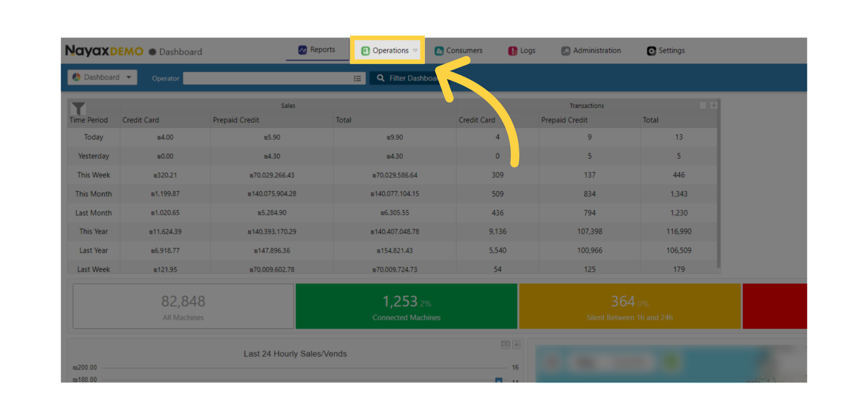Select the Last Month row label
868x420 pixels.
tap(94, 213)
